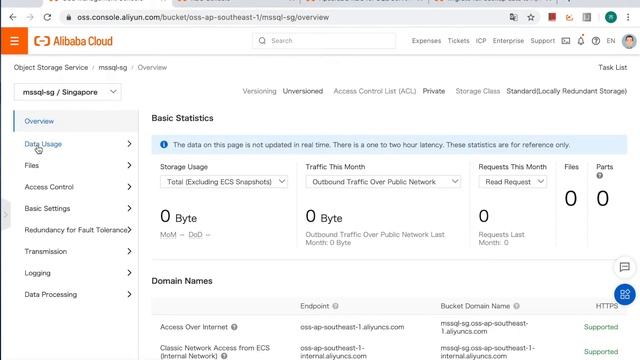
Task: Click the Unversioned versioning value
Action: tap(303, 91)
